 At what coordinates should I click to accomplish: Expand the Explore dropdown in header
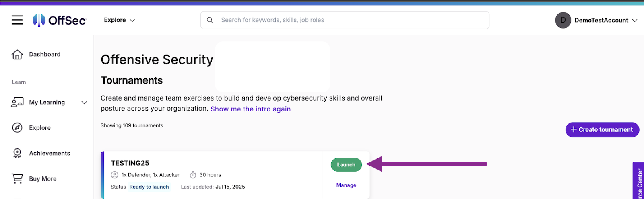[x=119, y=20]
